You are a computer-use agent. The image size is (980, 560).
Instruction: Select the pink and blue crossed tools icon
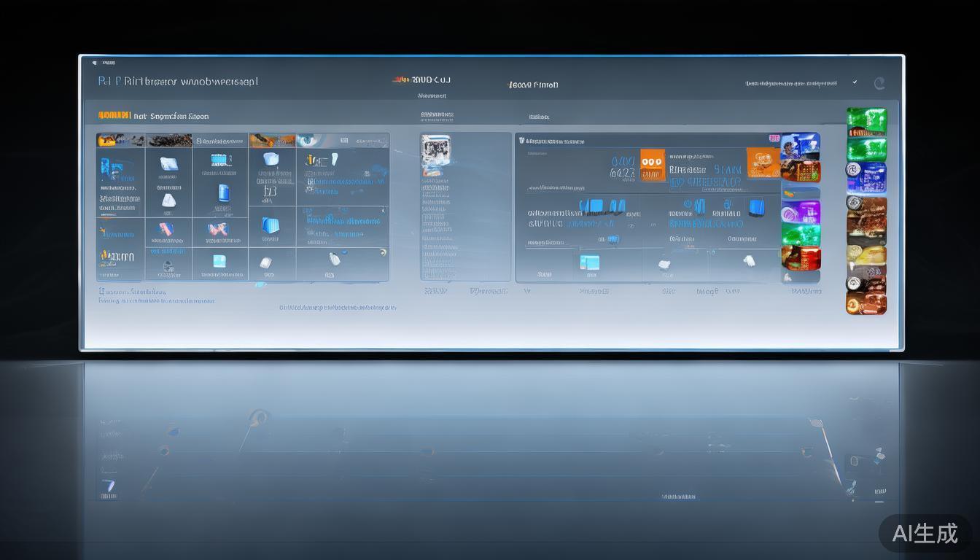pyautogui.click(x=217, y=230)
